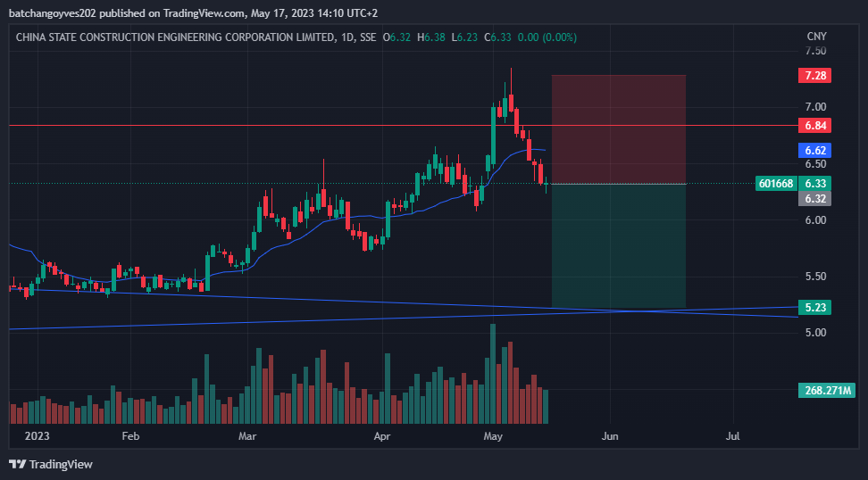Click the red 7.28 stop-loss price label
This screenshot has width=868, height=480.
point(814,75)
